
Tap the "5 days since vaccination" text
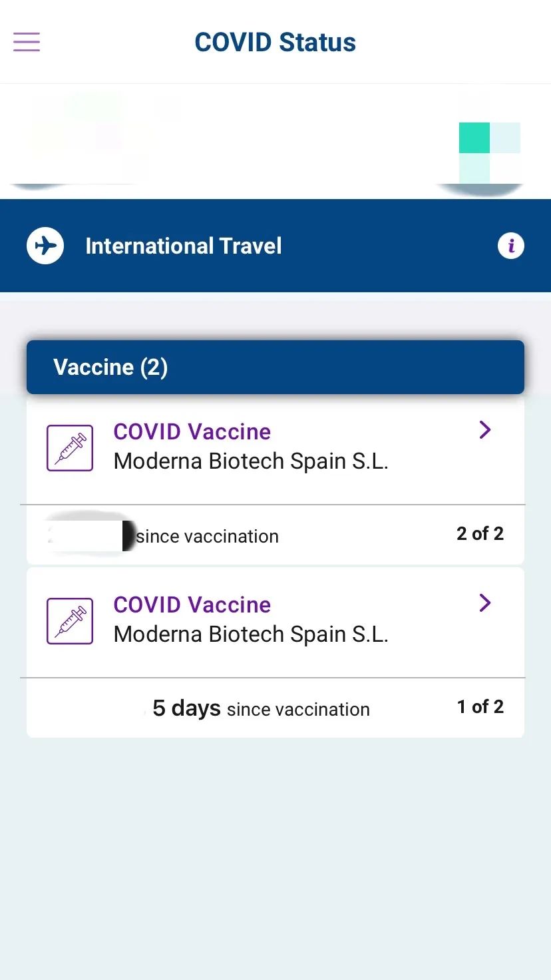pos(261,708)
